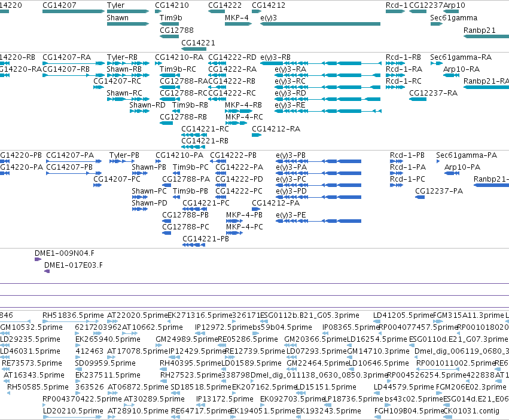This screenshot has width=509, height=420.
Task: Click the CG14222 gene label
Action: 225,5
